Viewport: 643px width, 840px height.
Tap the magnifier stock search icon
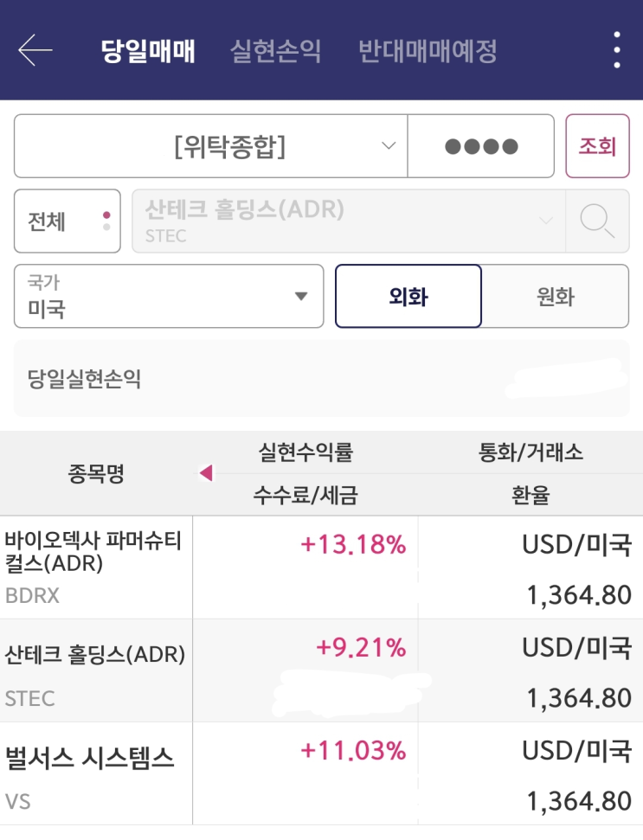click(597, 221)
